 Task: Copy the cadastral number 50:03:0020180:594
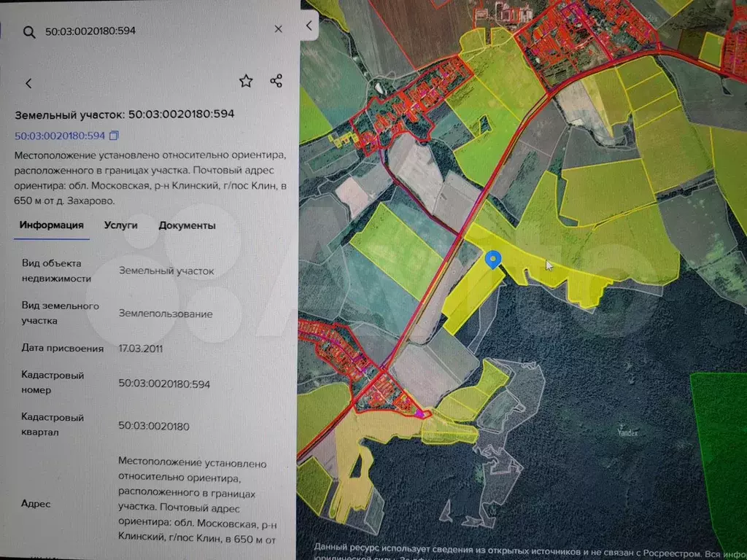point(114,136)
